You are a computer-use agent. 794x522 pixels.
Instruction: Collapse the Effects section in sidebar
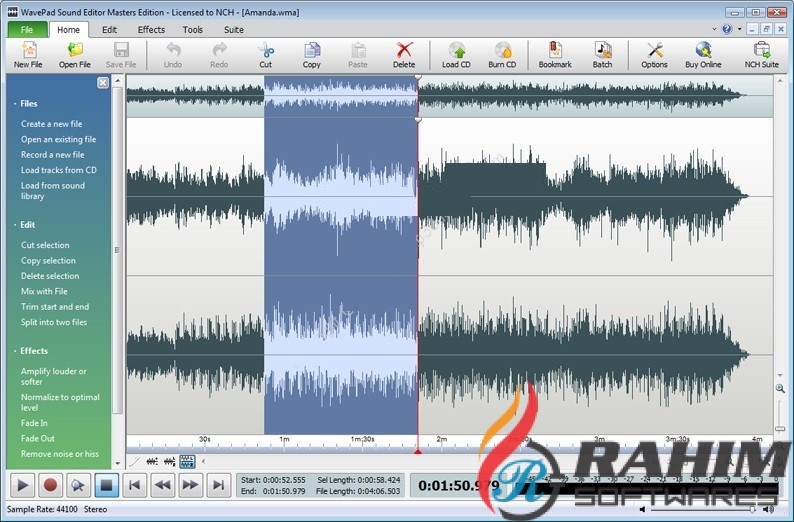tap(31, 351)
